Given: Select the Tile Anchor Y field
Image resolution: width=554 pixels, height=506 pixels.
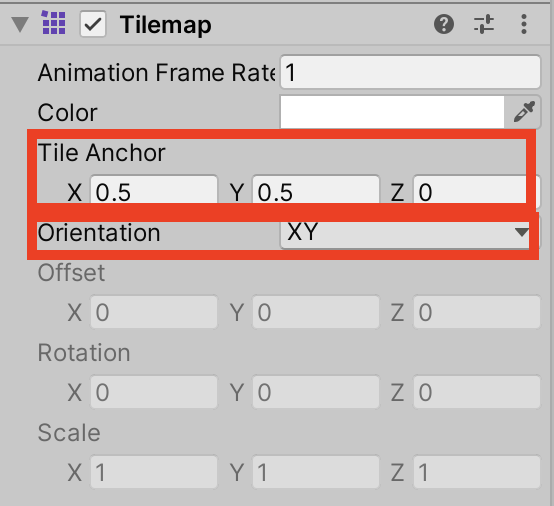Looking at the screenshot, I should (316, 191).
